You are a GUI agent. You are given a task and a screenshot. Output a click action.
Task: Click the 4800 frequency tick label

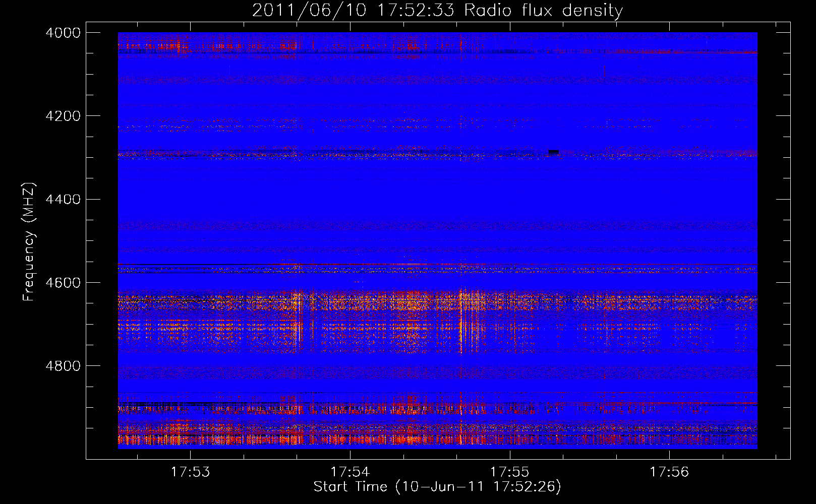coord(63,366)
